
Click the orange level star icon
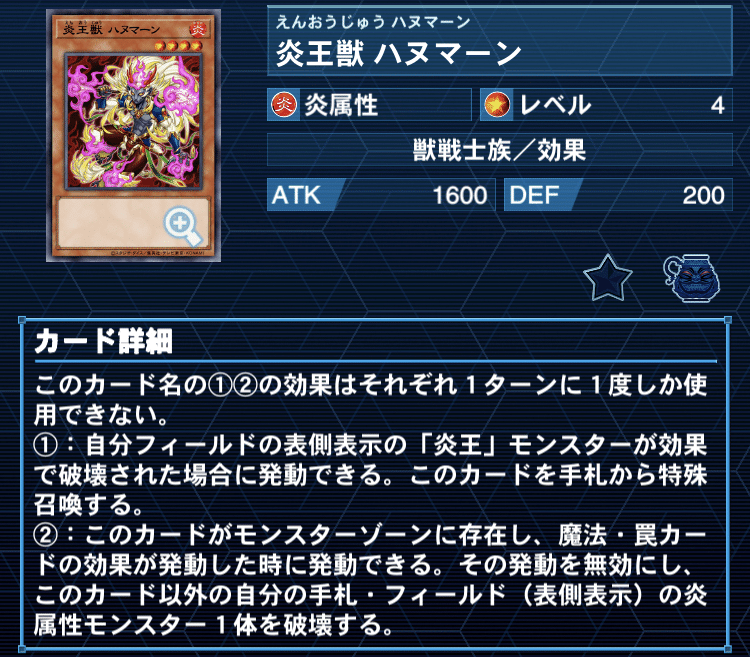[x=497, y=104]
